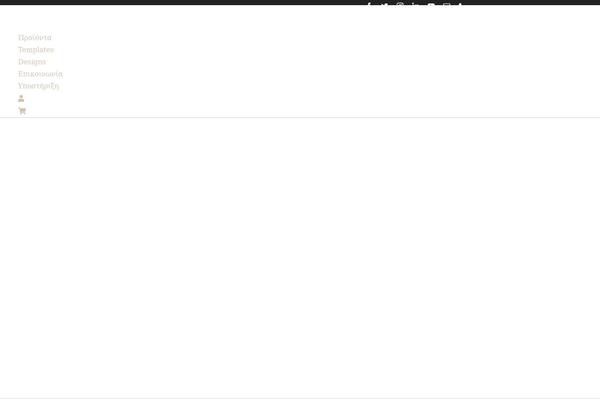Image resolution: width=600 pixels, height=400 pixels.
Task: Click the blank page content area
Action: pyautogui.click(x=300, y=256)
